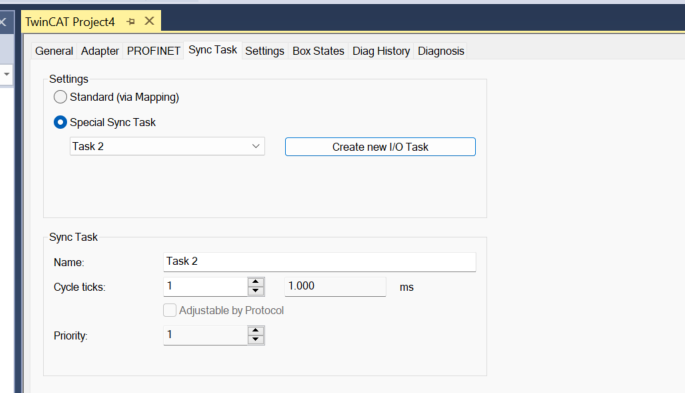This screenshot has height=393, width=685.
Task: Click the Priority value field
Action: click(205, 335)
